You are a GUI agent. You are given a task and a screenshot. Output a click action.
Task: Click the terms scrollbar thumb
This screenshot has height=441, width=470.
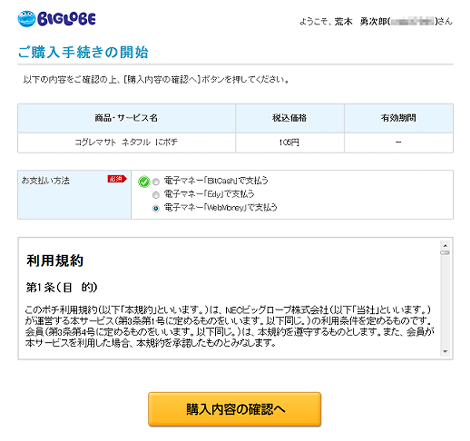click(x=445, y=253)
